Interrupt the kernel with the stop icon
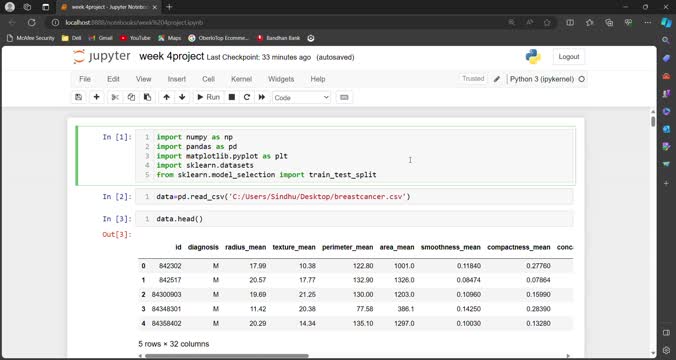This screenshot has width=676, height=360. click(232, 97)
